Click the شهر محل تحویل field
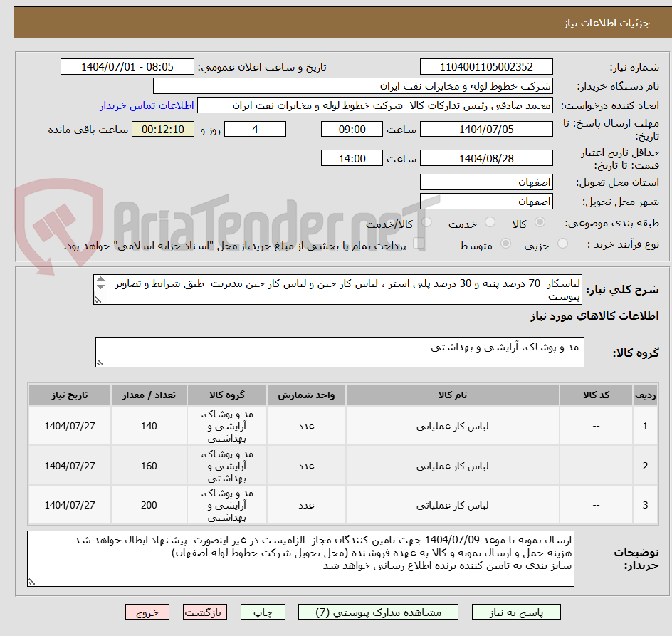The width and height of the screenshot is (672, 636). pyautogui.click(x=486, y=202)
